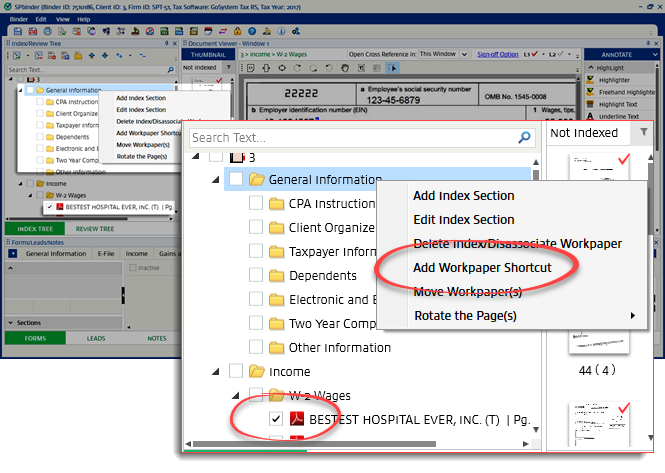665x473 pixels.
Task: Switch to the Review Tree tab
Action: tap(94, 228)
